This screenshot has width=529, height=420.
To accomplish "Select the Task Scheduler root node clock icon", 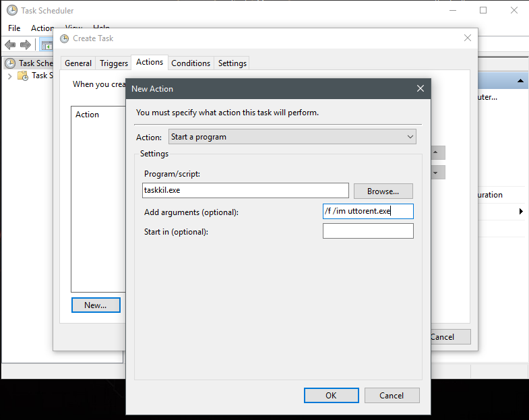I will point(10,63).
